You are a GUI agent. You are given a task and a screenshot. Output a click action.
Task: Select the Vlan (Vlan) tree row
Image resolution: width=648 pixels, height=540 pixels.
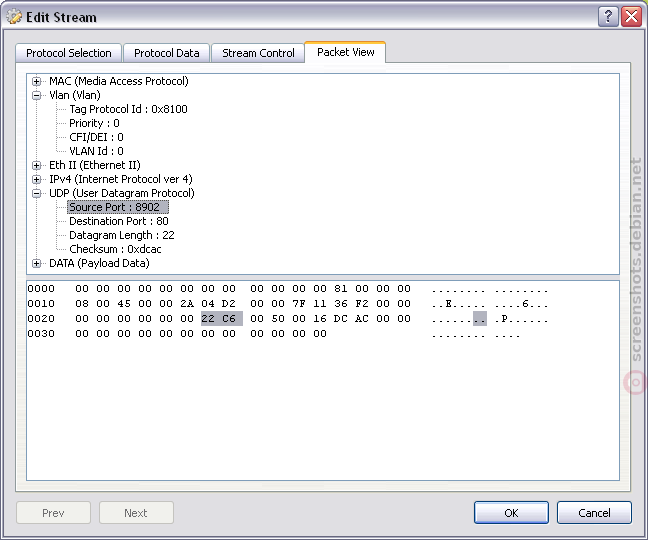click(75, 95)
